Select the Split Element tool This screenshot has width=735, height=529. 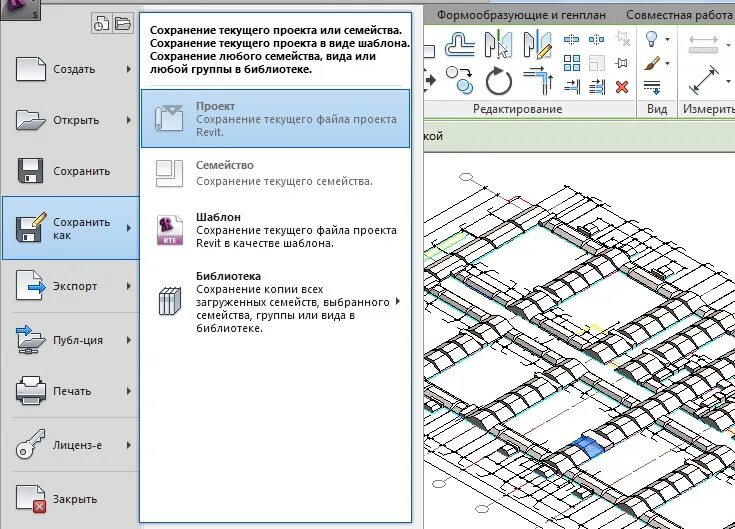(x=571, y=39)
